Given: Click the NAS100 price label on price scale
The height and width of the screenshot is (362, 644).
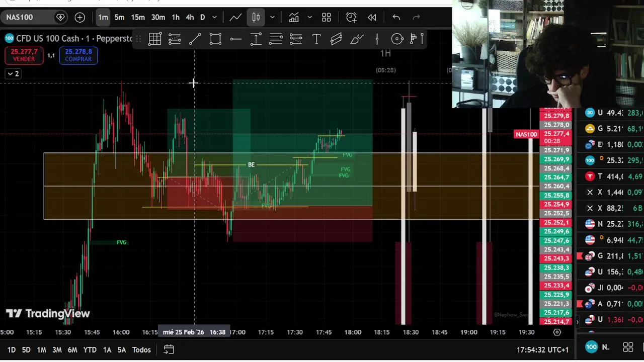Looking at the screenshot, I should (x=526, y=134).
